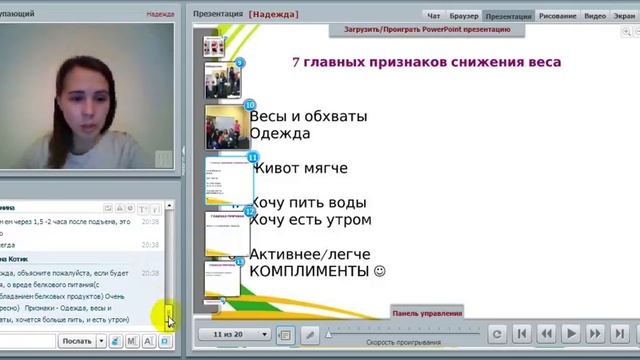The image size is (640, 360).
Task: Switch to the Чат tab
Action: tap(433, 16)
